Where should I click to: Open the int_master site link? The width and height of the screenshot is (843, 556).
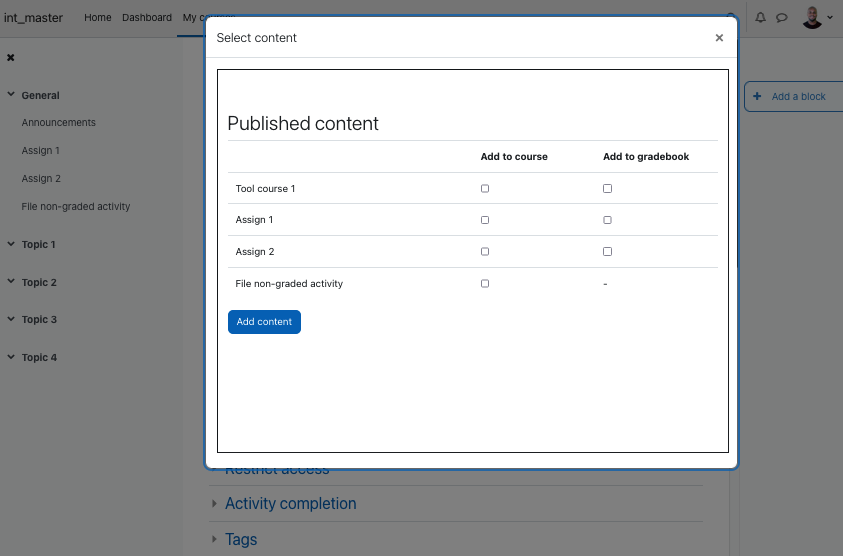pyautogui.click(x=33, y=18)
